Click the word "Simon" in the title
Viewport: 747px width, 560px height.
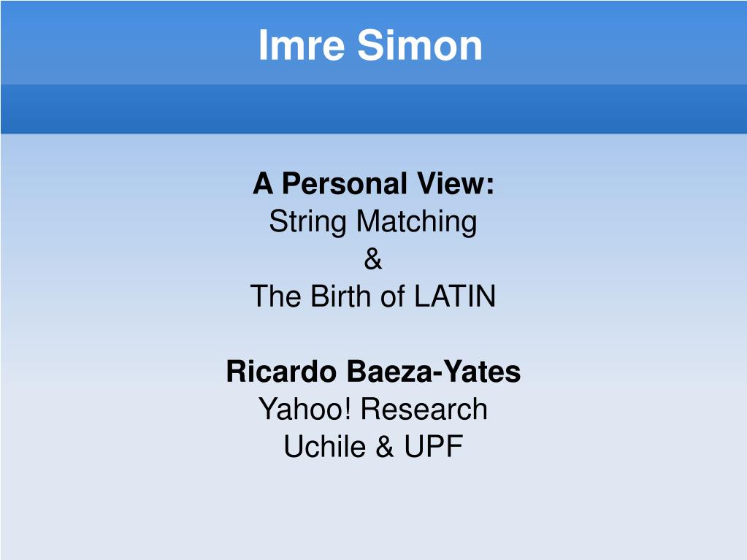coord(420,45)
